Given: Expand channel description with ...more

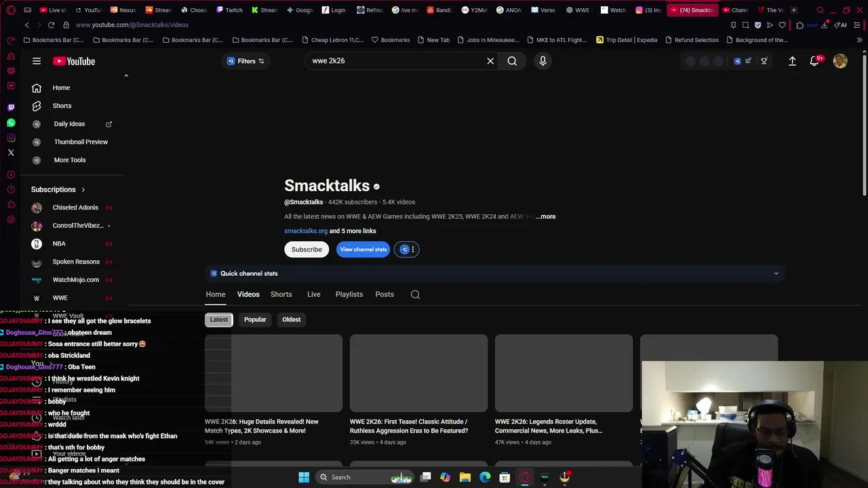Looking at the screenshot, I should [x=545, y=217].
